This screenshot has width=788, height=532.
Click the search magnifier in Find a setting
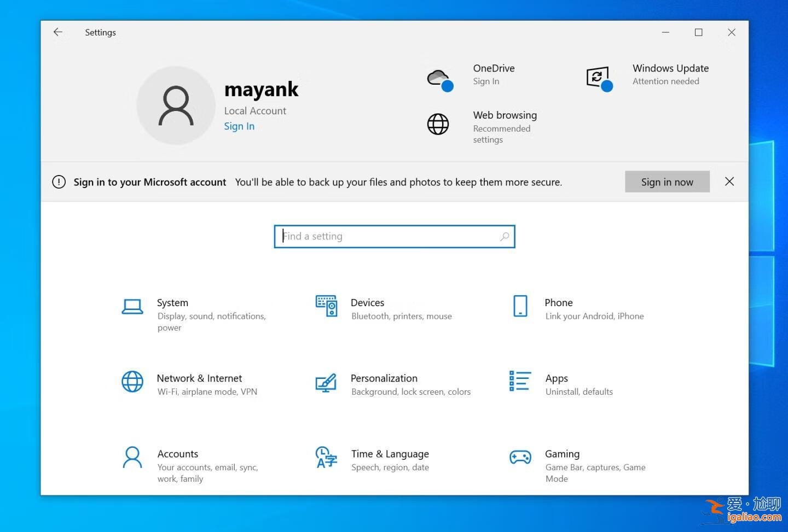(504, 236)
